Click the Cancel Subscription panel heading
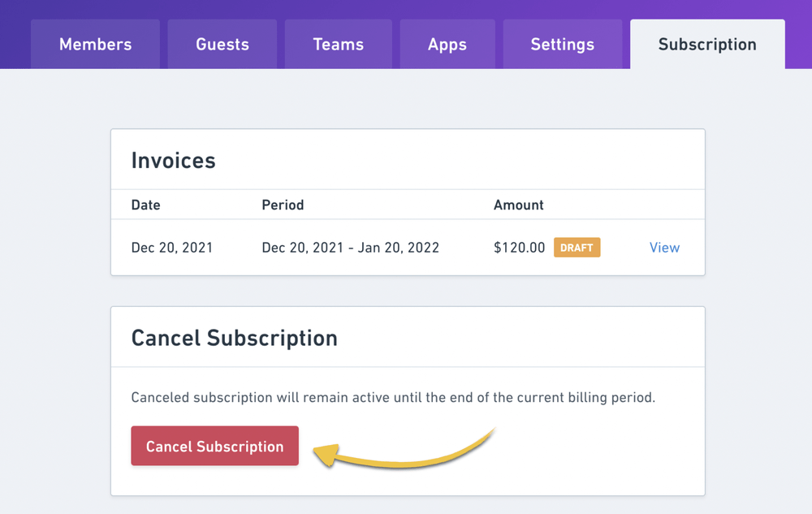 pos(234,338)
